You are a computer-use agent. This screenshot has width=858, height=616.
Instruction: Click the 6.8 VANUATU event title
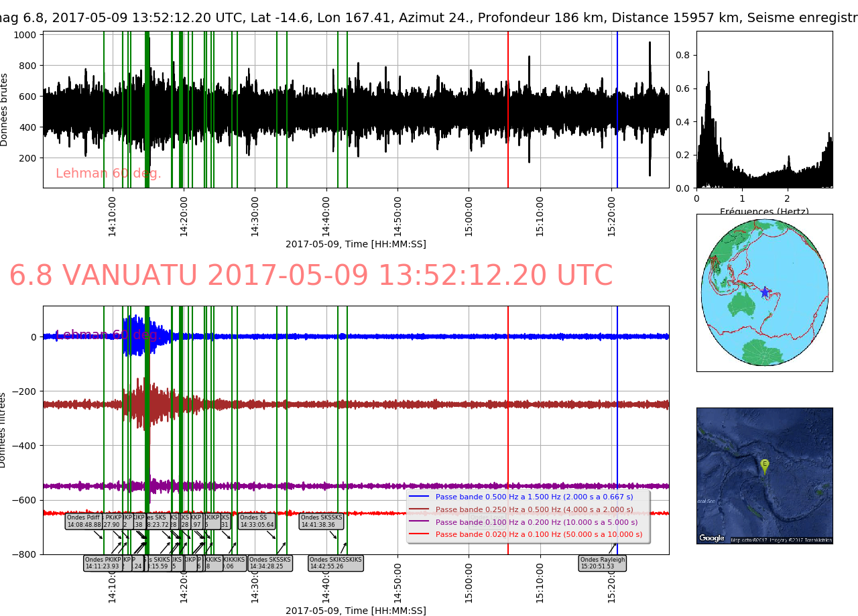tap(310, 276)
